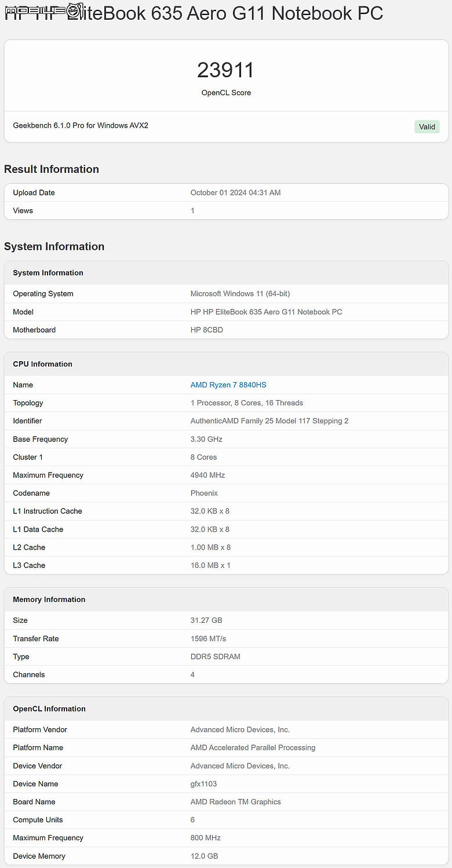Click the Device Name label

(x=35, y=784)
